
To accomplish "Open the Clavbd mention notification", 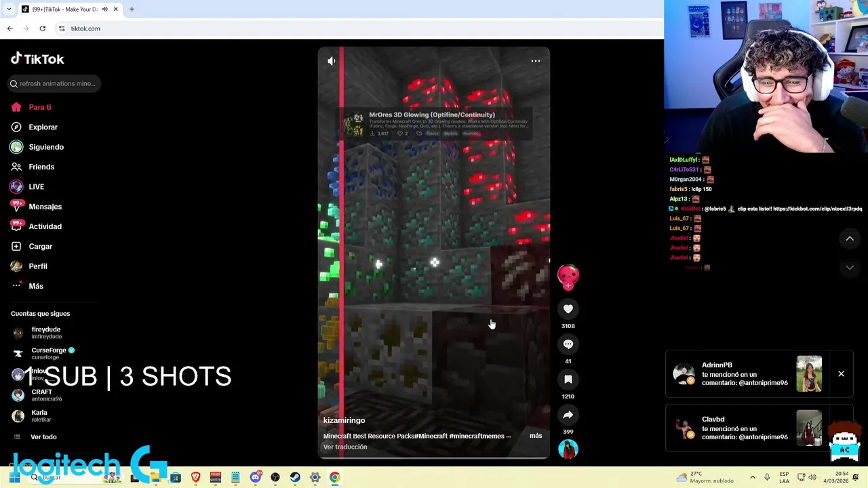I will [746, 428].
